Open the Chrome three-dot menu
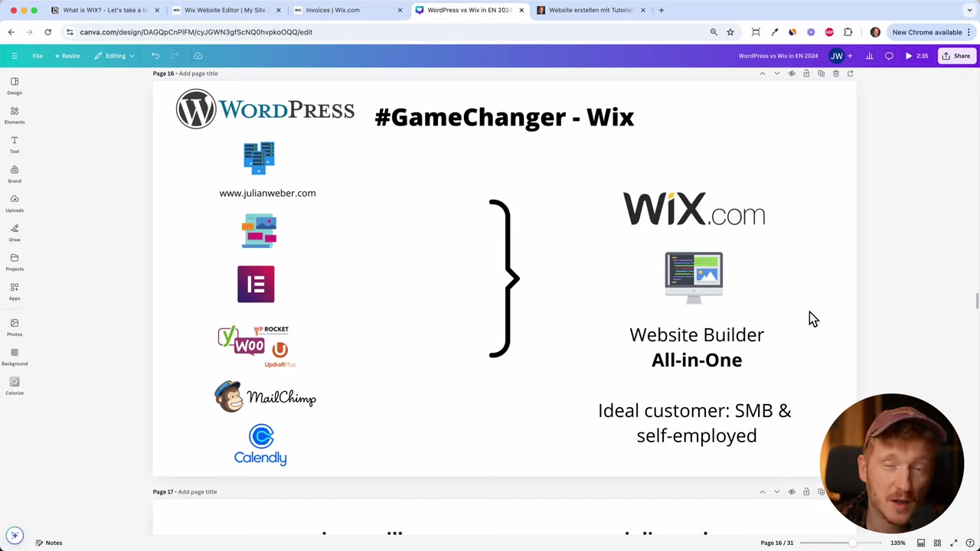This screenshot has height=551, width=980. pyautogui.click(x=969, y=32)
